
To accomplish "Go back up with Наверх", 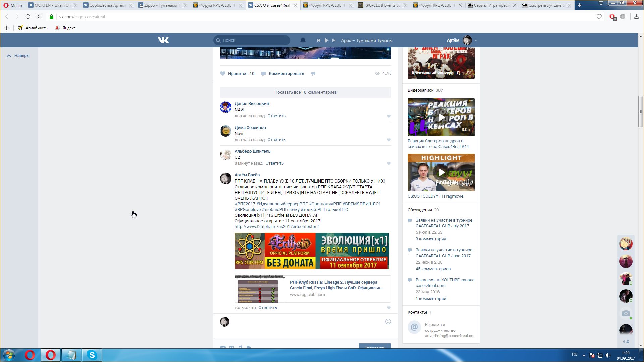I will (18, 56).
